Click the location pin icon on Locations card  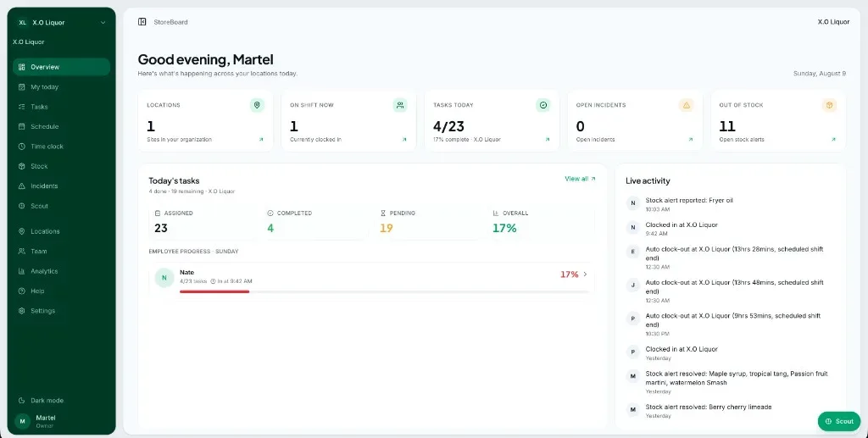click(x=257, y=105)
